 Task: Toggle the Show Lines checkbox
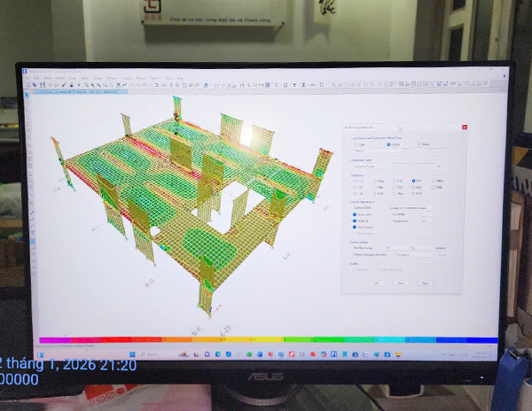pyautogui.click(x=355, y=214)
